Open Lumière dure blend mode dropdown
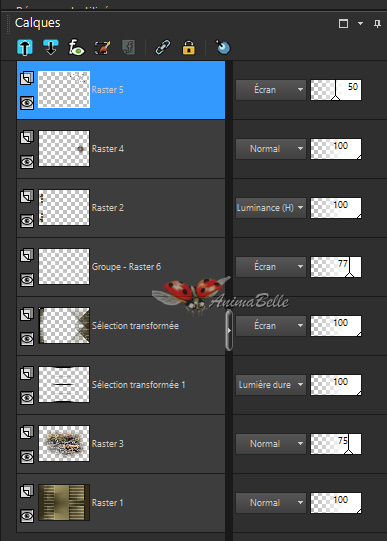This screenshot has height=541, width=387. click(271, 385)
